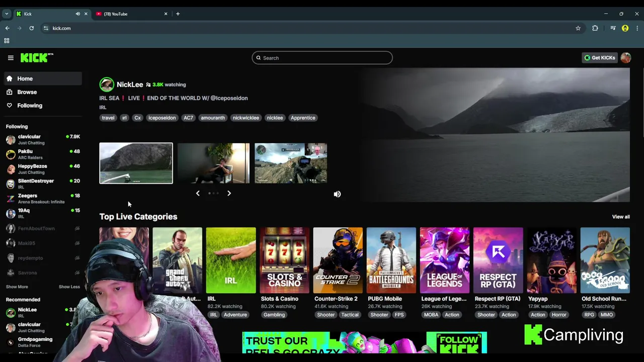The width and height of the screenshot is (644, 362).
Task: Open HeppyBezos channel in Following list
Action: point(43,169)
